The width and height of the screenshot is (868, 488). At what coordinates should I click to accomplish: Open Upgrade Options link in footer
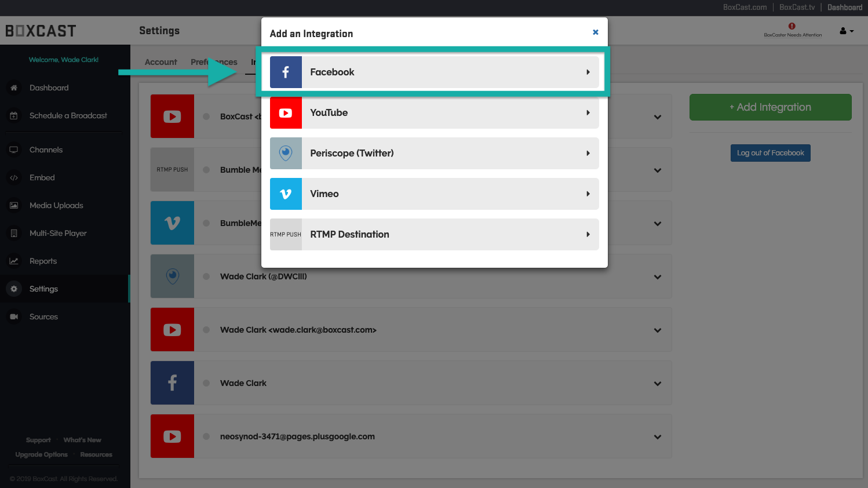42,455
